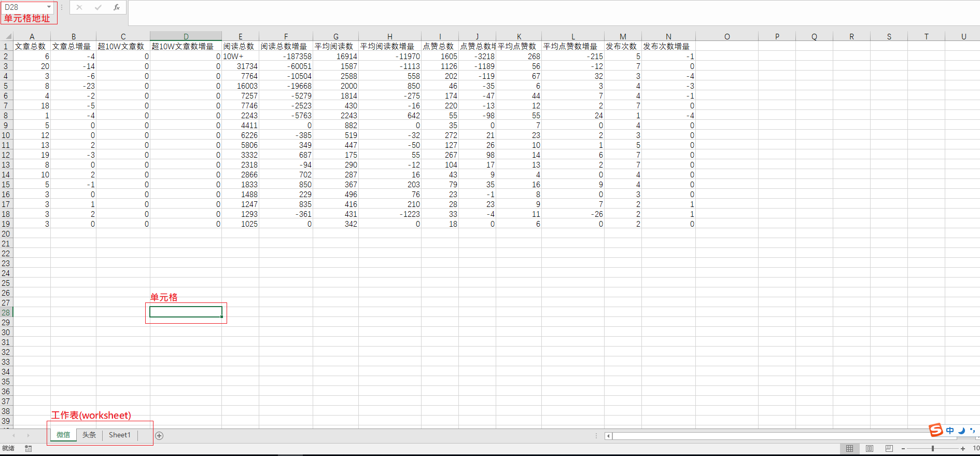Click the 就绪 ready status text

pyautogui.click(x=8, y=449)
